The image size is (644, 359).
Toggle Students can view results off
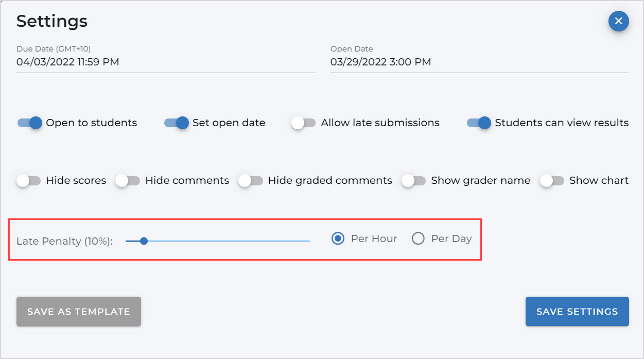(x=479, y=123)
